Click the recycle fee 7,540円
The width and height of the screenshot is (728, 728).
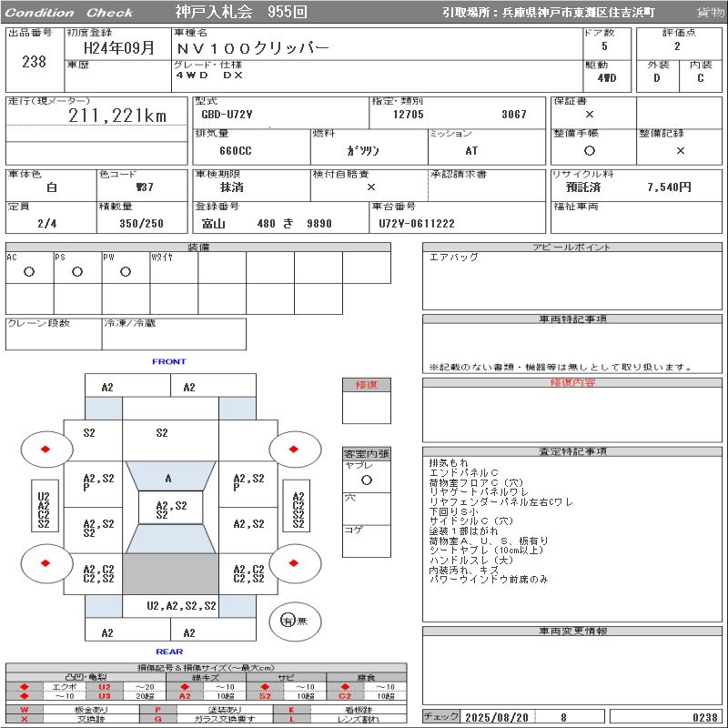pos(670,187)
